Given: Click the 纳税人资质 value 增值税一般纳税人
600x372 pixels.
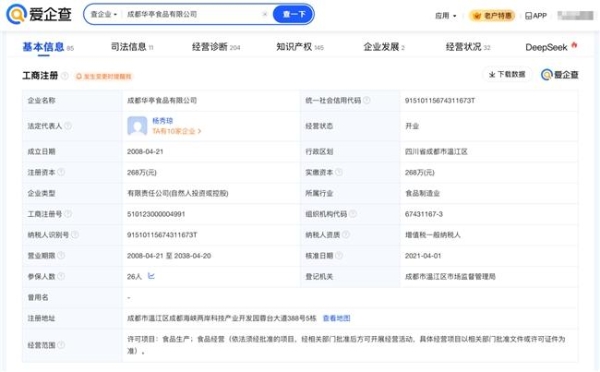Looking at the screenshot, I should click(x=433, y=235).
